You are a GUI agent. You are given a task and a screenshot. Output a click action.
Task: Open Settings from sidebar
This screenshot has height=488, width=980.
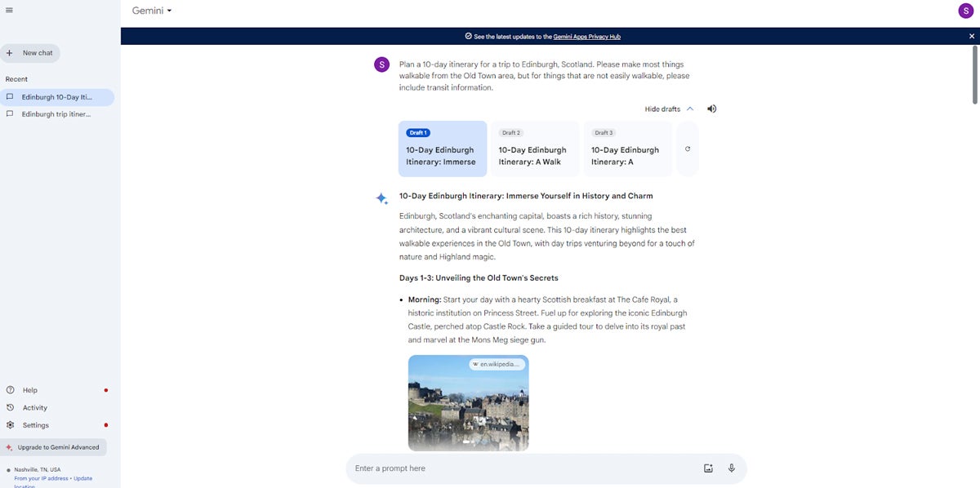coord(35,425)
